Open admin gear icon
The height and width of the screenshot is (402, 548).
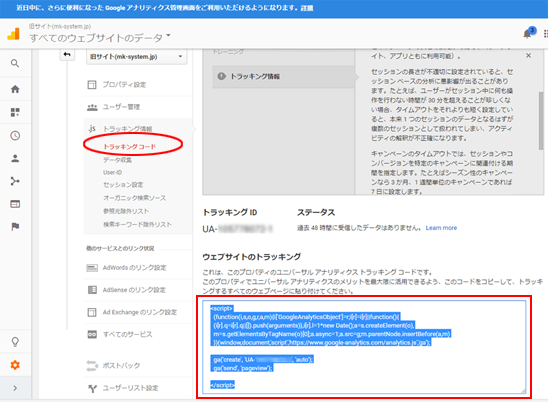(x=15, y=365)
